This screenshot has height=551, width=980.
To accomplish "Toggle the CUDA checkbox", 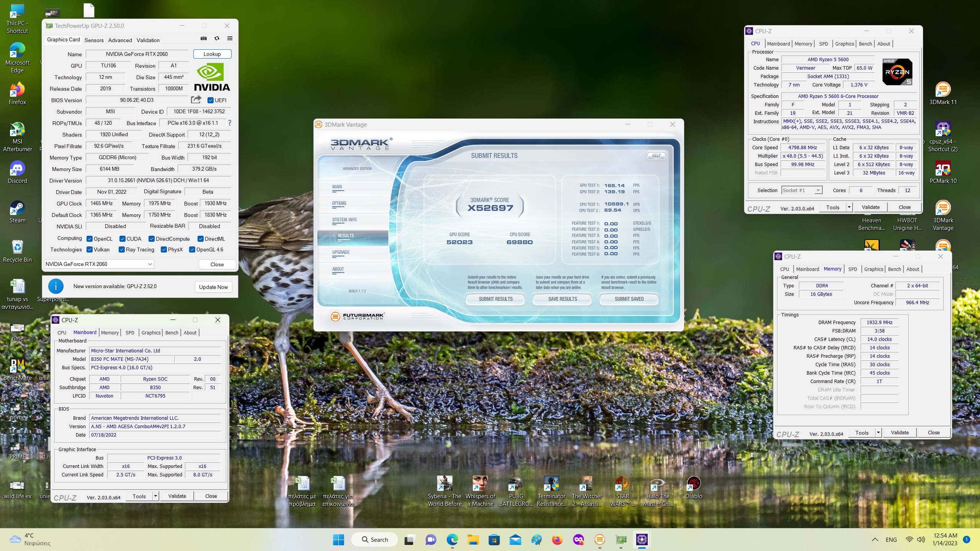I will [x=122, y=239].
